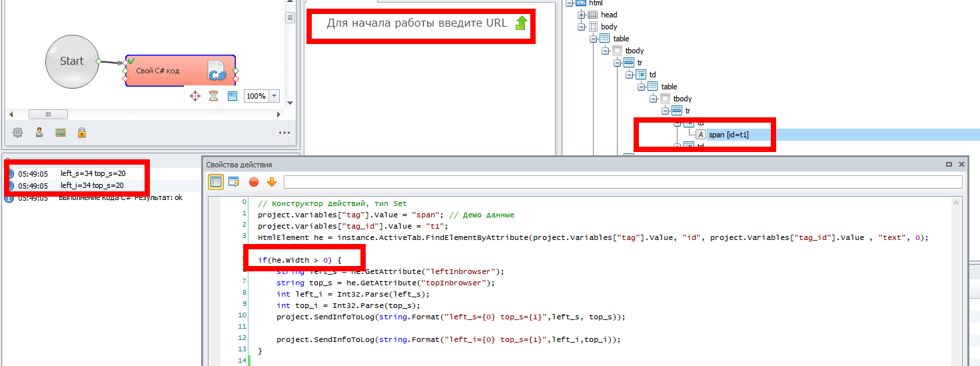The width and height of the screenshot is (980, 366).
Task: Click the body element icon in tree
Action: (x=592, y=27)
